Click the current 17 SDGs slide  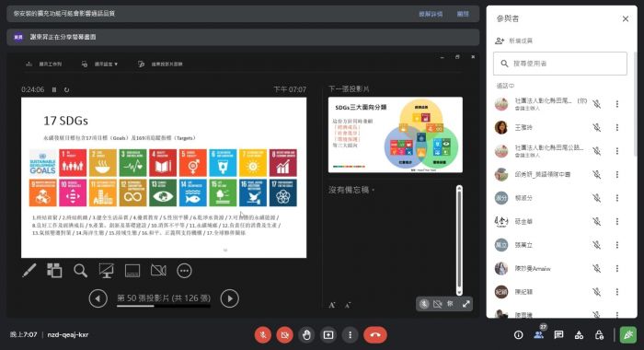tap(164, 177)
